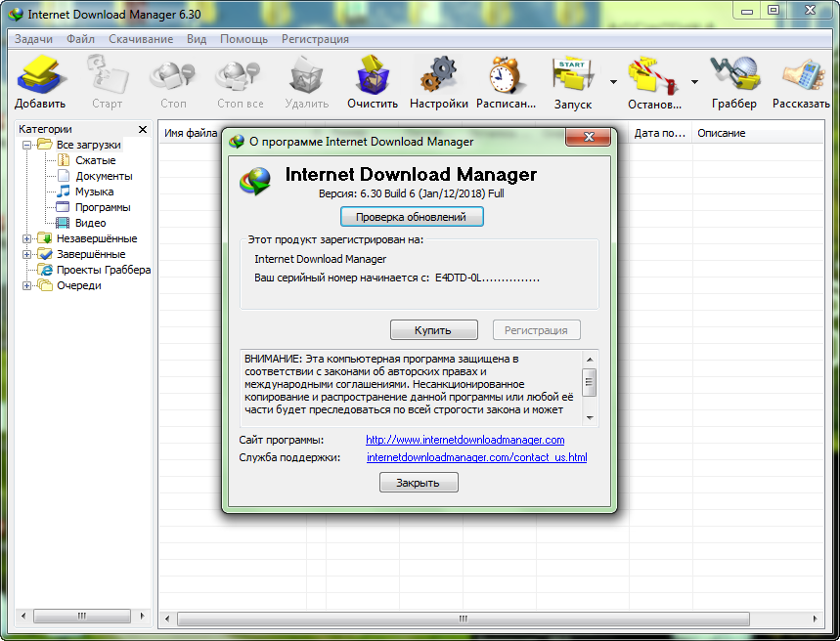Image resolution: width=840 pixels, height=641 pixels.
Task: Select the Документы category label
Action: click(x=104, y=176)
